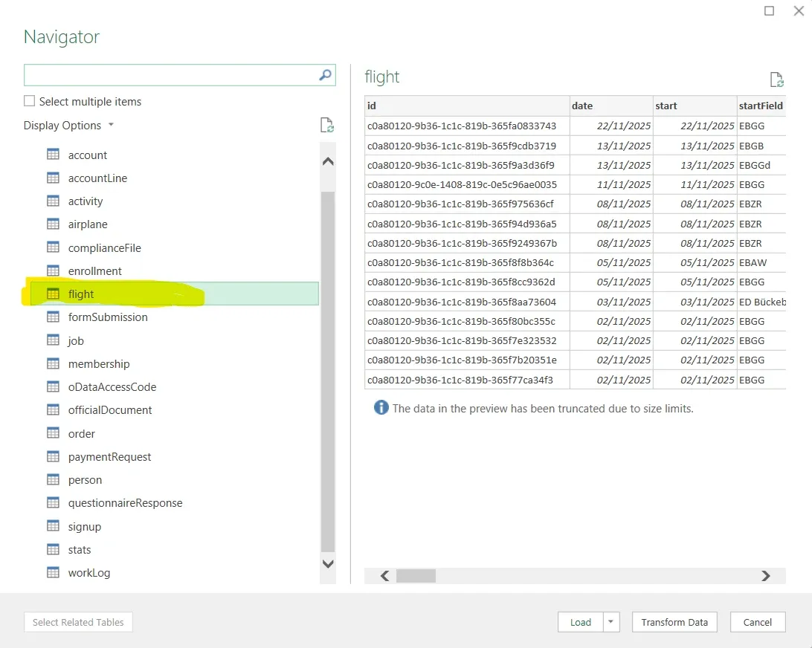
Task: Click the ED Bückeb startField cell
Action: click(x=761, y=302)
